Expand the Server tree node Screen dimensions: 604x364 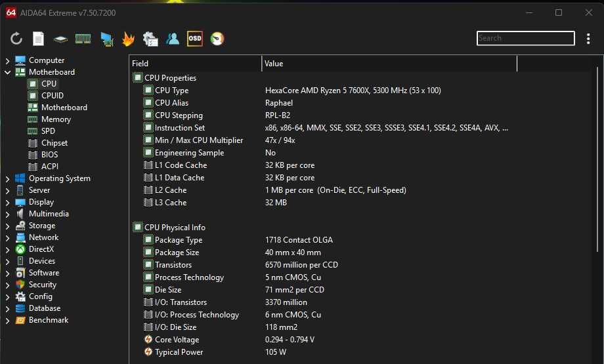point(7,190)
